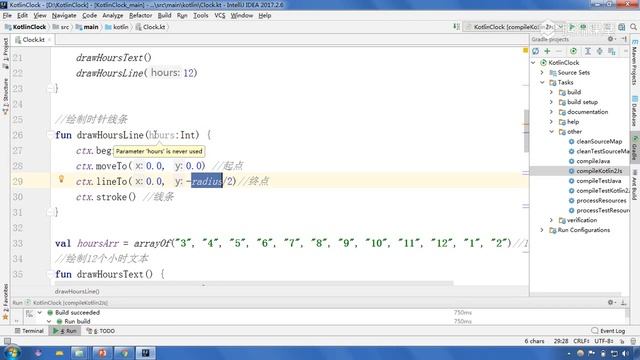Open Gradle projects panel settings gear
The width and height of the screenshot is (640, 360).
[611, 39]
